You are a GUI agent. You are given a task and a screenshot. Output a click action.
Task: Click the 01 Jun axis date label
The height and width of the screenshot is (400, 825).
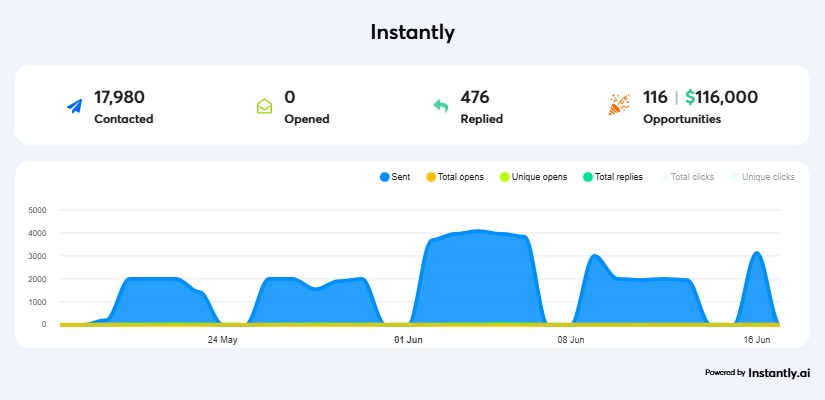click(408, 340)
